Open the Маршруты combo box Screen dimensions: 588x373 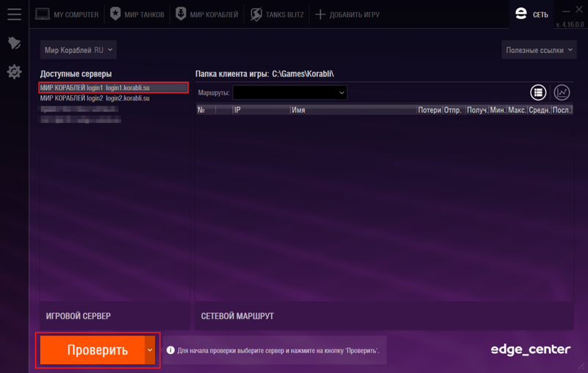tap(290, 93)
